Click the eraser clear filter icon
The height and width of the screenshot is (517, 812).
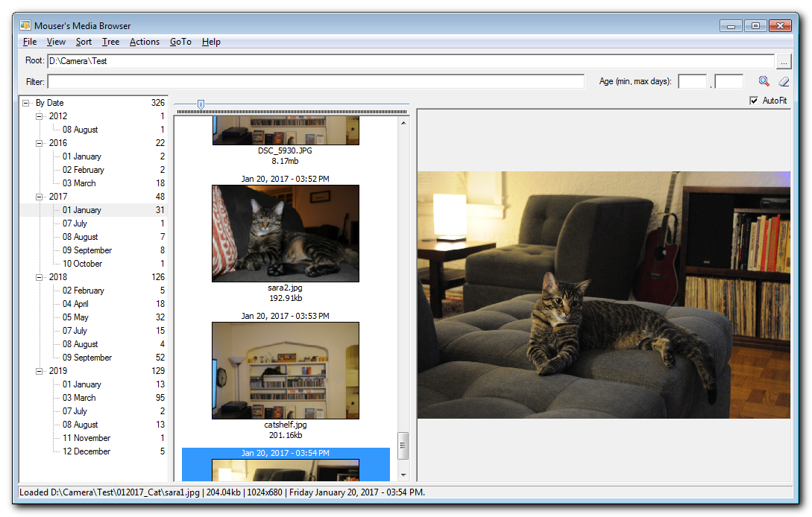(784, 81)
